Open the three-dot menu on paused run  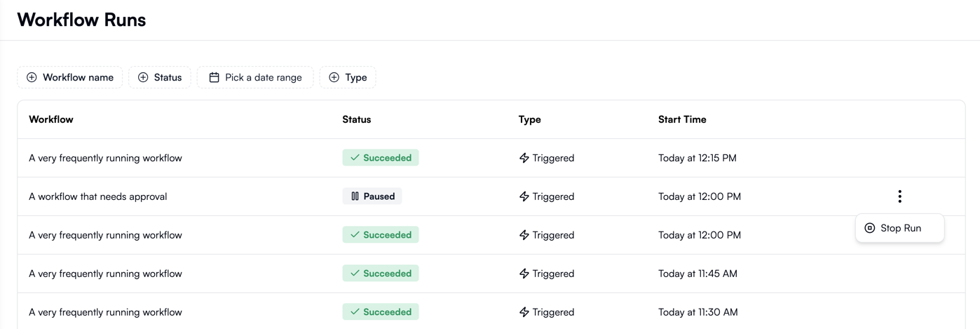(899, 196)
